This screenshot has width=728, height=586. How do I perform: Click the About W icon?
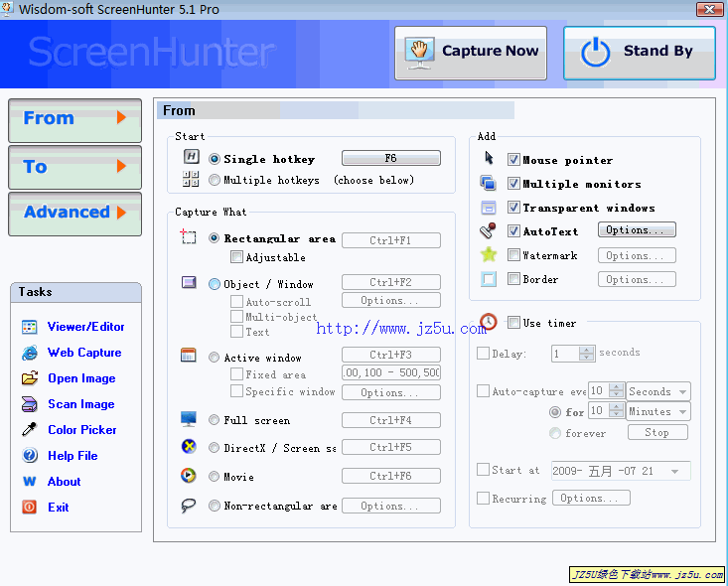coord(29,482)
